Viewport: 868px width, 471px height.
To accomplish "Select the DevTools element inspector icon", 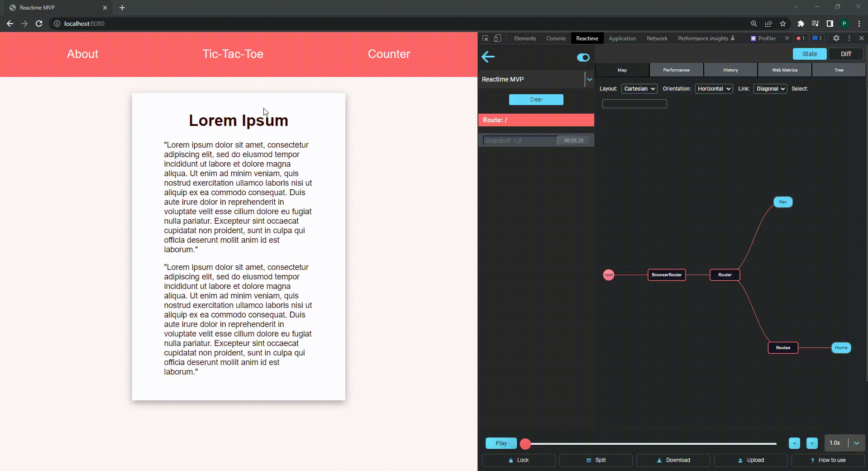I will pos(485,38).
